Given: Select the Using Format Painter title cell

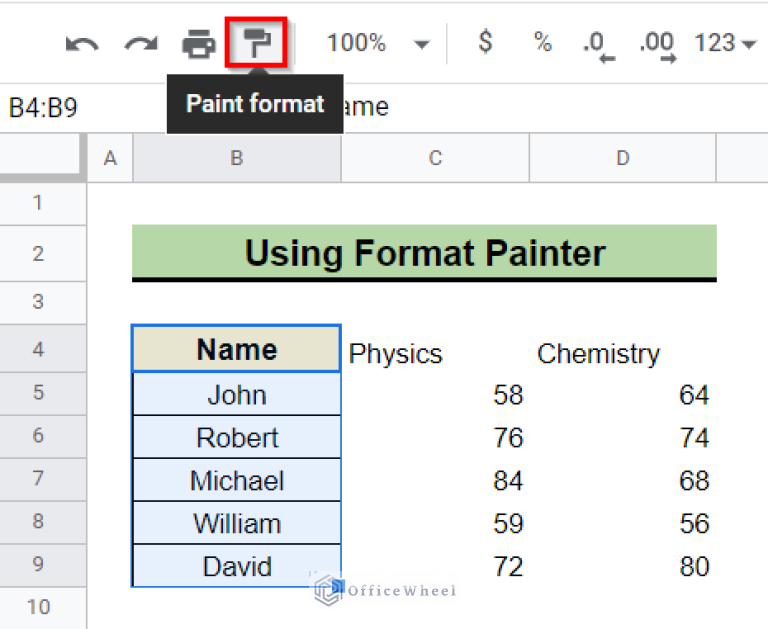Looking at the screenshot, I should (x=424, y=253).
